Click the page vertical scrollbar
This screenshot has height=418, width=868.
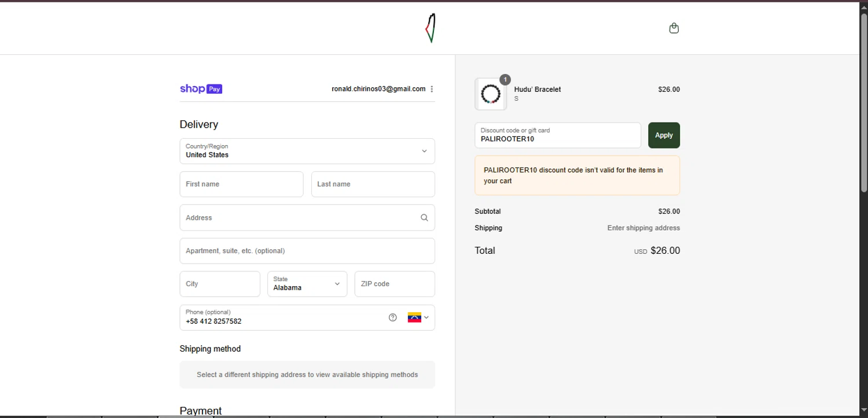pos(864,104)
